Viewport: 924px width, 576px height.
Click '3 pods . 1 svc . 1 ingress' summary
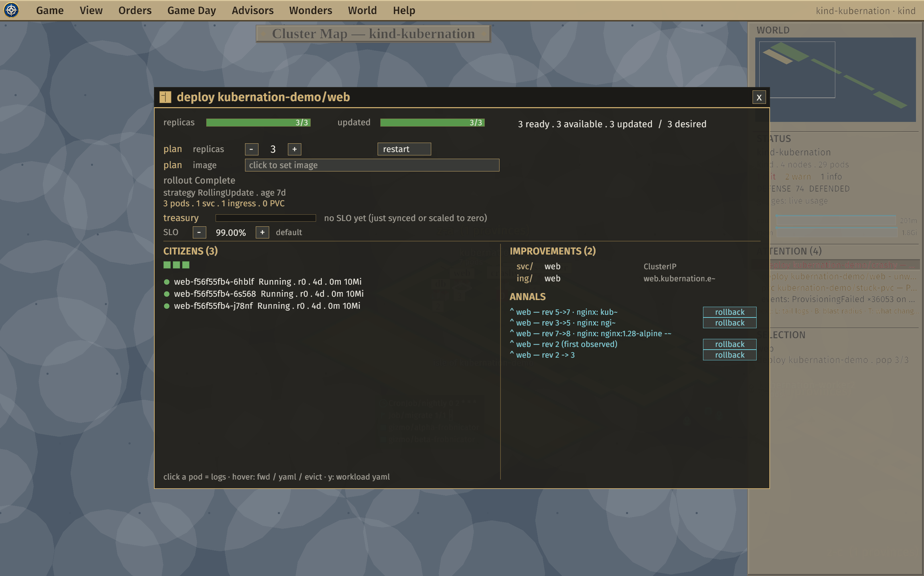pos(224,203)
